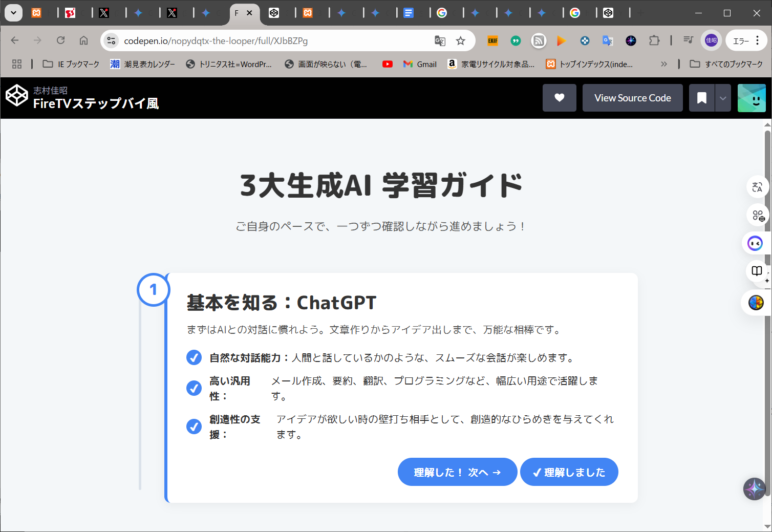Open the orange play-arrow extension icon
Screen dimensions: 772x532
(562, 41)
